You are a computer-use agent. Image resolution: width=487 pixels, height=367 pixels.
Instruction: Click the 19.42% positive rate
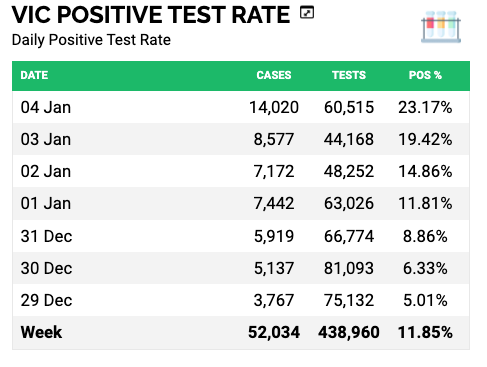tap(425, 139)
